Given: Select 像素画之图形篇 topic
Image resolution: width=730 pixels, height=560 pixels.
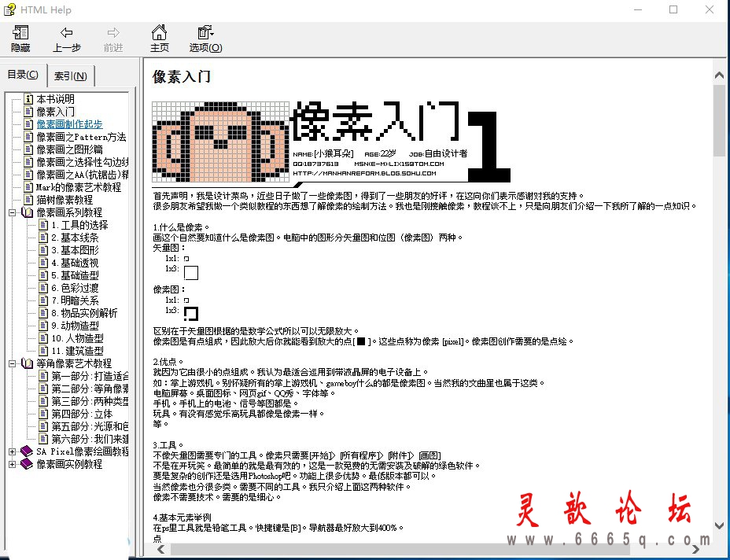Looking at the screenshot, I should pos(69,149).
